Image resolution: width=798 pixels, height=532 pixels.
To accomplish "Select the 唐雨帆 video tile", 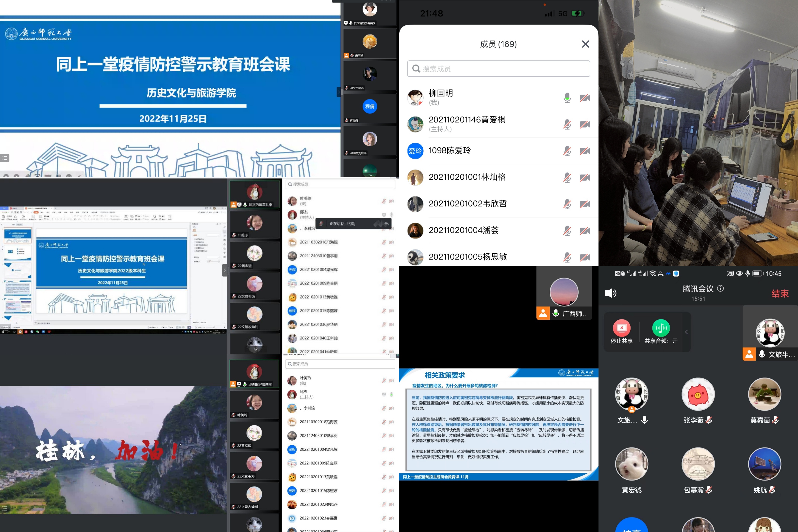I will coord(370,43).
